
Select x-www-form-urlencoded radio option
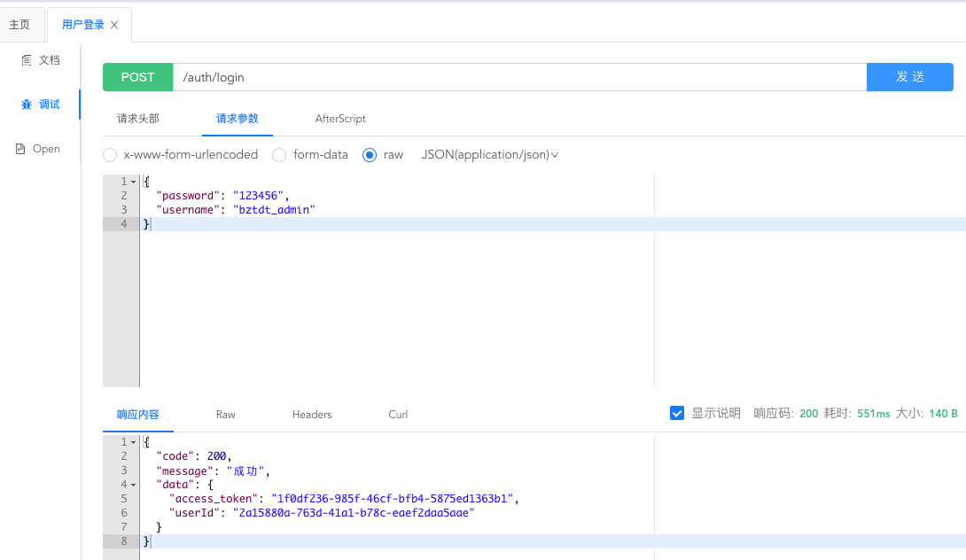(110, 155)
